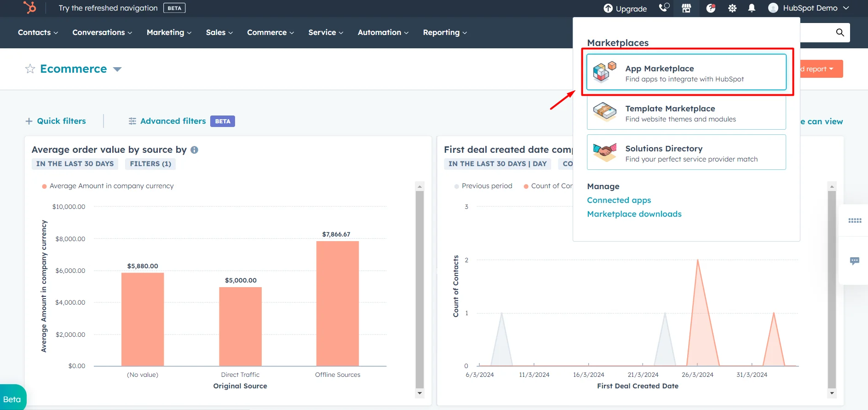Click Quick filters

point(61,121)
